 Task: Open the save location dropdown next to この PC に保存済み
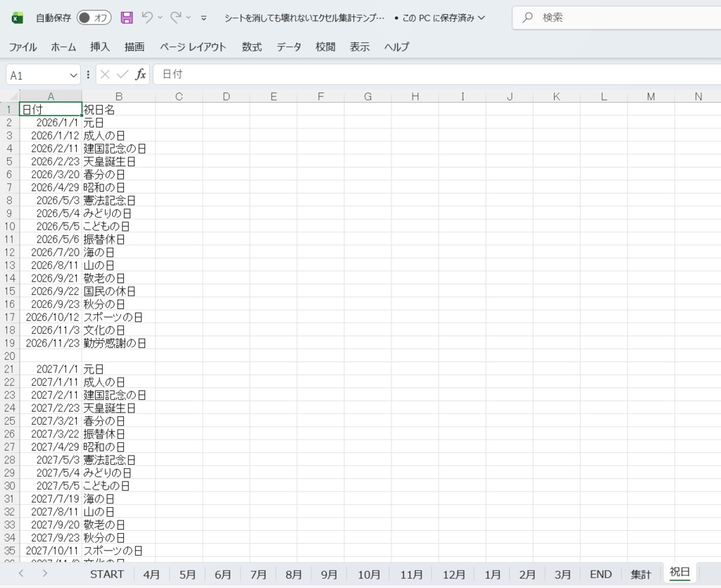pos(482,18)
